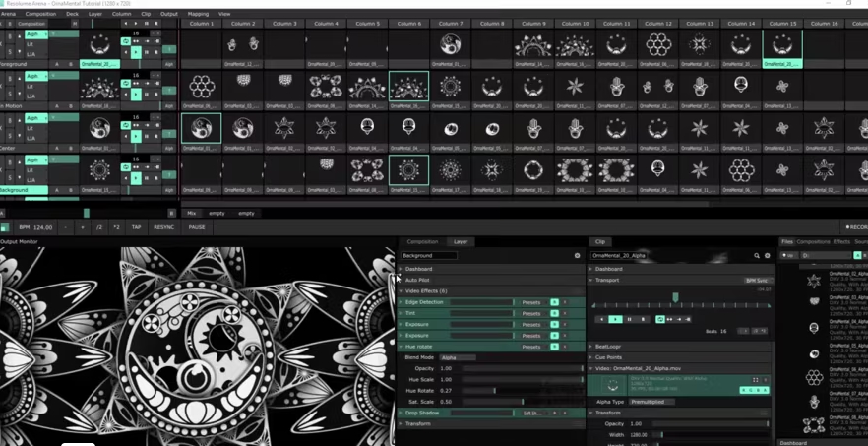This screenshot has width=868, height=446.
Task: Click the clip panel search magnifier icon
Action: pos(757,255)
